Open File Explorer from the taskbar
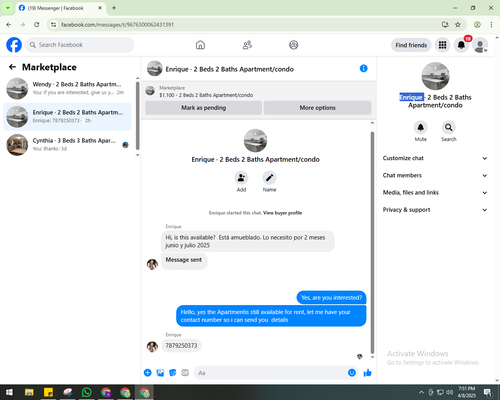The width and height of the screenshot is (500, 400). tap(29, 392)
